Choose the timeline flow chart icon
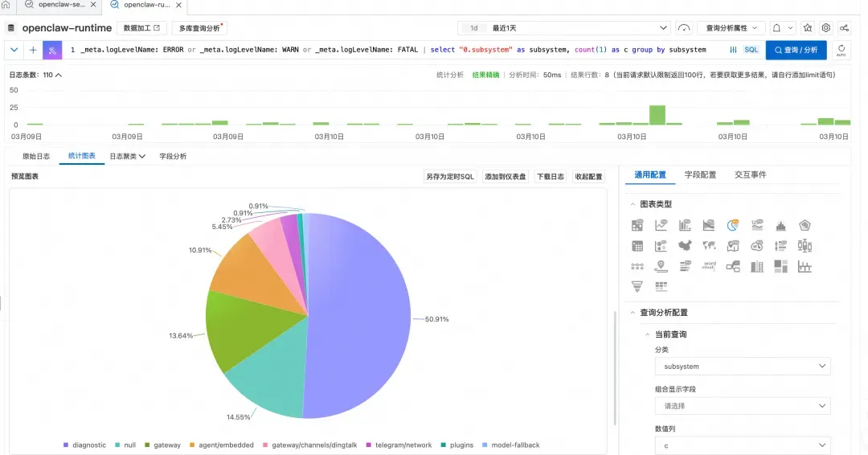This screenshot has height=455, width=868. [637, 266]
